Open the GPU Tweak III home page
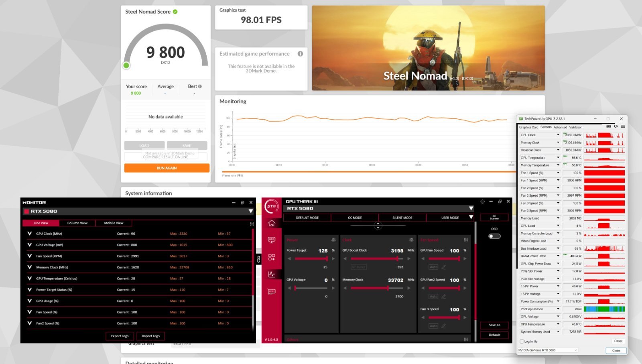Viewport: 642px width, 364px height. [272, 223]
